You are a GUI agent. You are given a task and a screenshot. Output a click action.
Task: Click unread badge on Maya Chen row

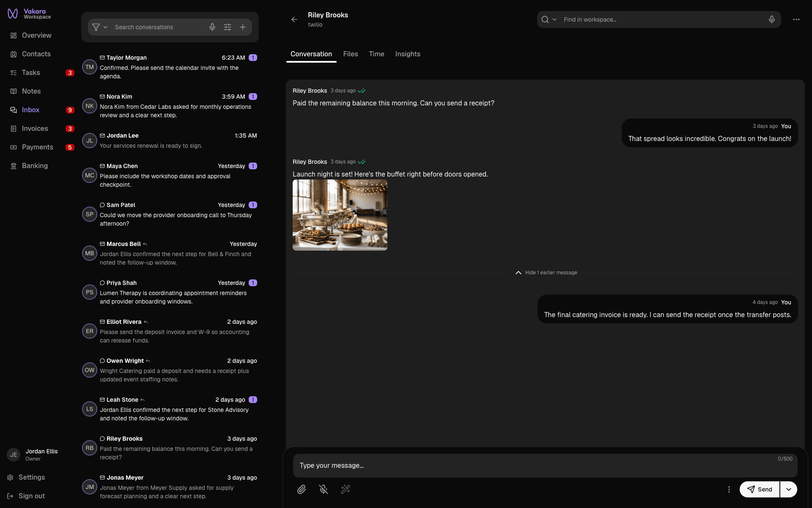pos(253,166)
